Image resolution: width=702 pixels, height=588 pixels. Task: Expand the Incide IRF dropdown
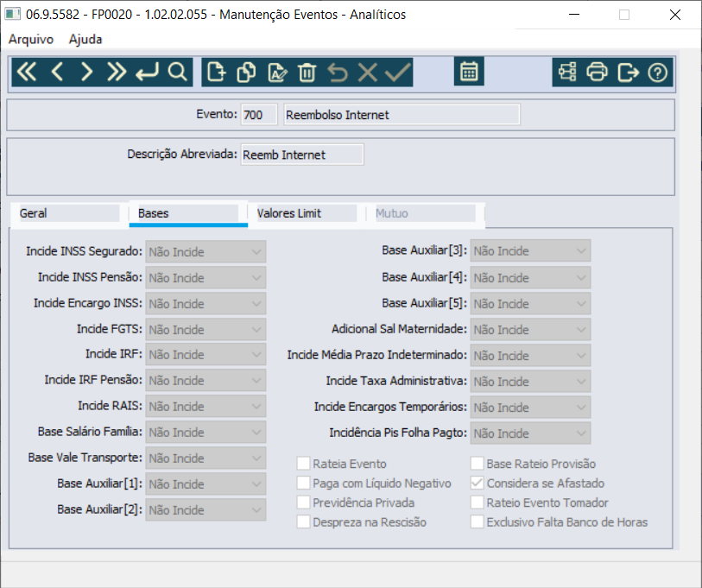(x=206, y=355)
